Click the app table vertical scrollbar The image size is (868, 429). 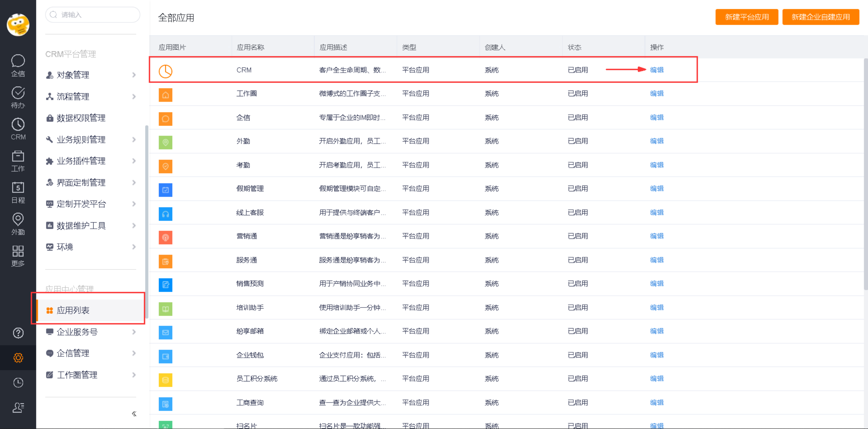pos(866,174)
